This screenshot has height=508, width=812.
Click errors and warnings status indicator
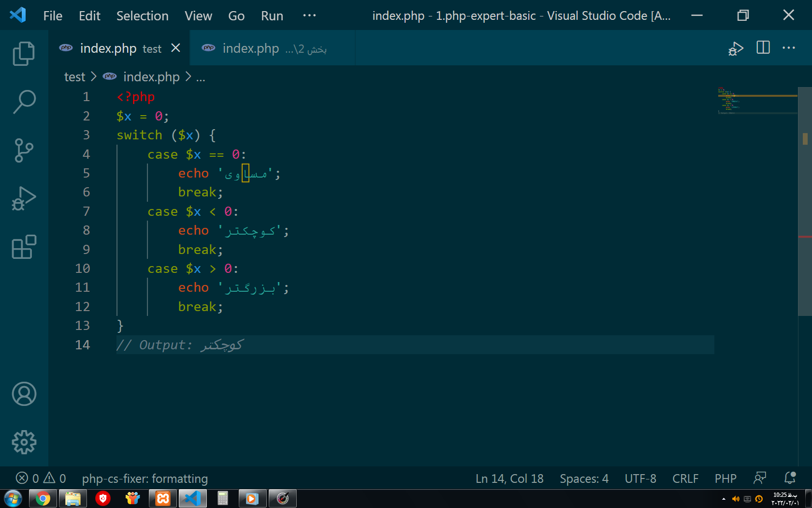tap(41, 478)
